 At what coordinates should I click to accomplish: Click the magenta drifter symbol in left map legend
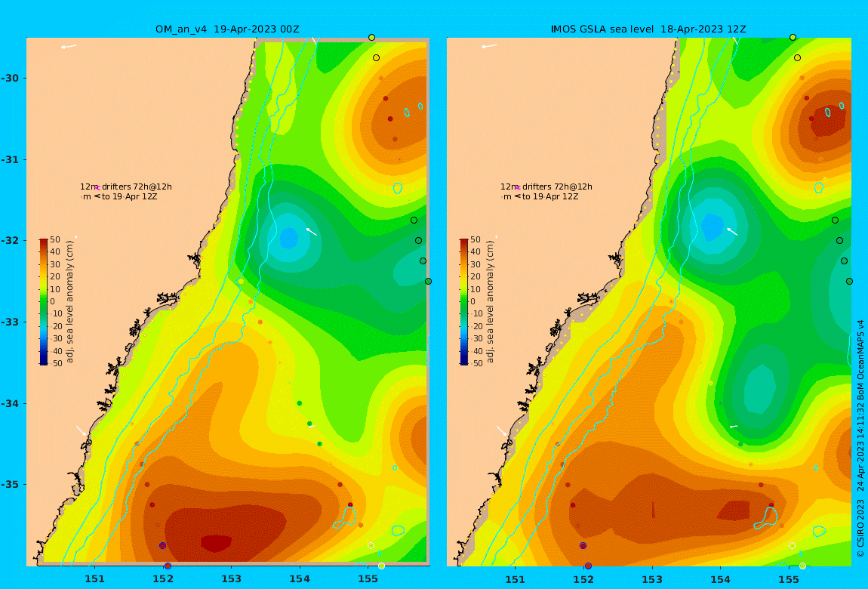(x=97, y=188)
